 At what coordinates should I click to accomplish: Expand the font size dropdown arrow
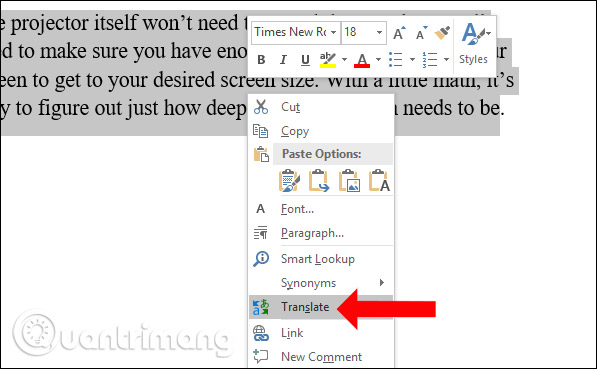click(379, 32)
